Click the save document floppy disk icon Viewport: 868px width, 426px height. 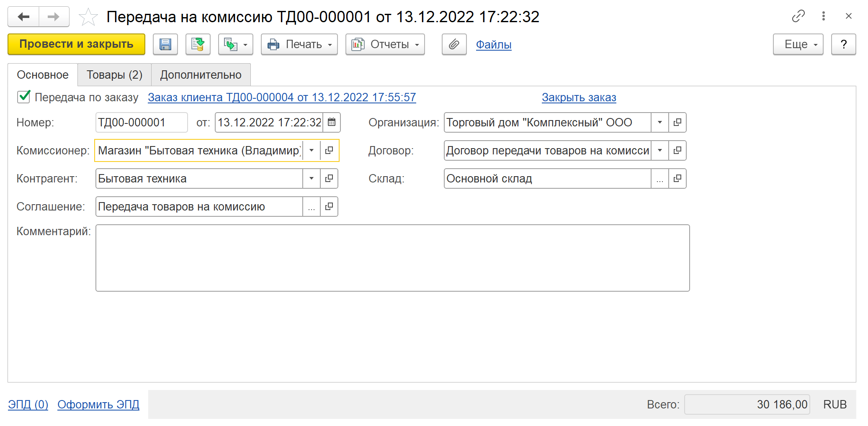165,44
